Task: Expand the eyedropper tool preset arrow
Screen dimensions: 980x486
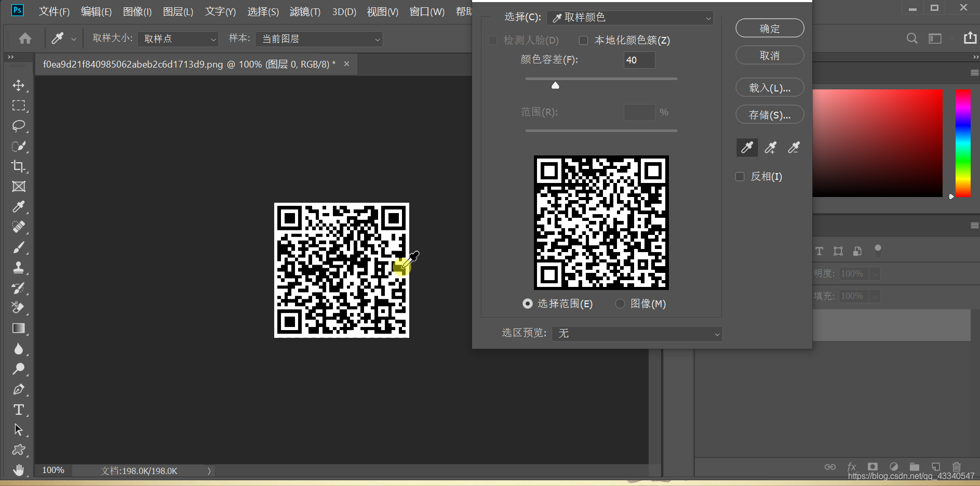Action: [74, 39]
